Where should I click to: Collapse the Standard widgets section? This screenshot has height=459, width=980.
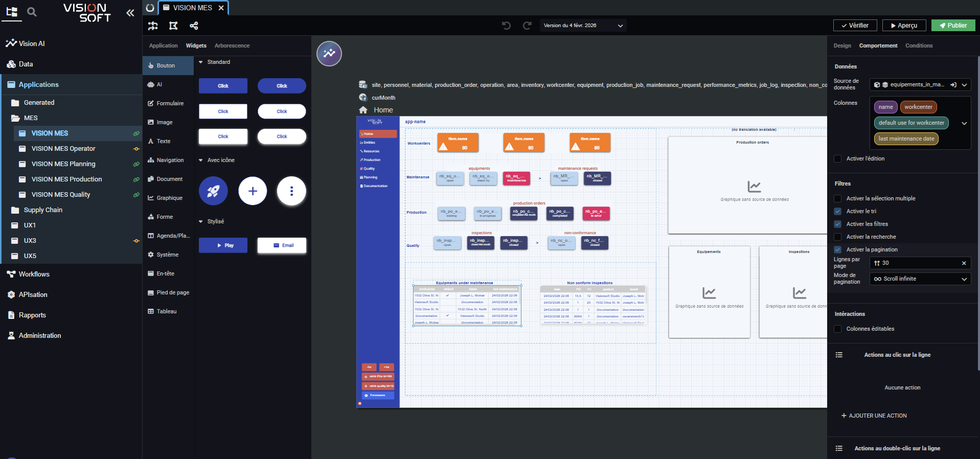(201, 62)
